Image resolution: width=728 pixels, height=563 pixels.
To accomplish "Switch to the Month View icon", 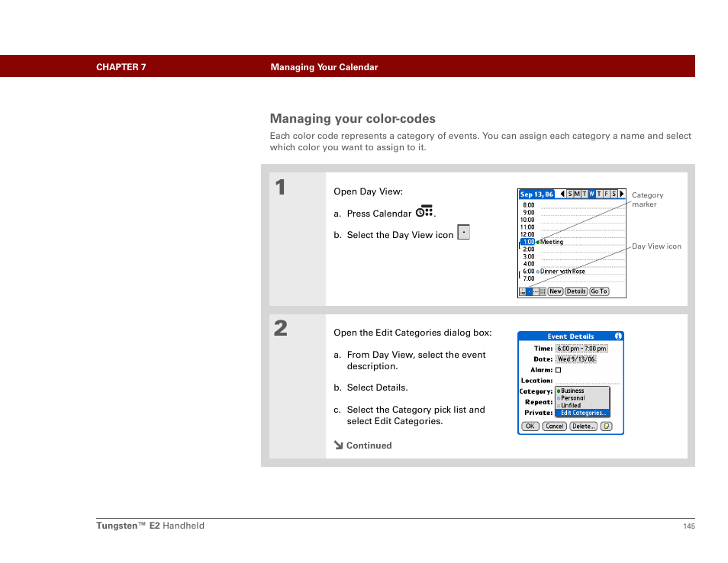I will coord(543,291).
